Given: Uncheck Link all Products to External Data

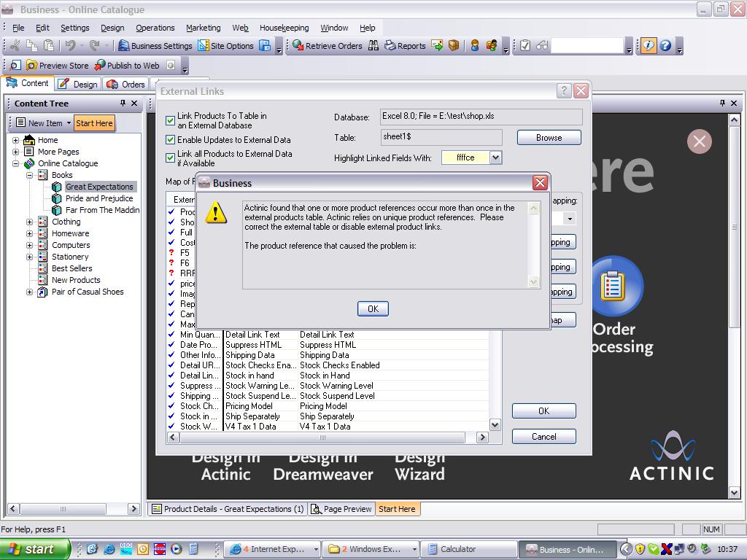Looking at the screenshot, I should [x=171, y=158].
